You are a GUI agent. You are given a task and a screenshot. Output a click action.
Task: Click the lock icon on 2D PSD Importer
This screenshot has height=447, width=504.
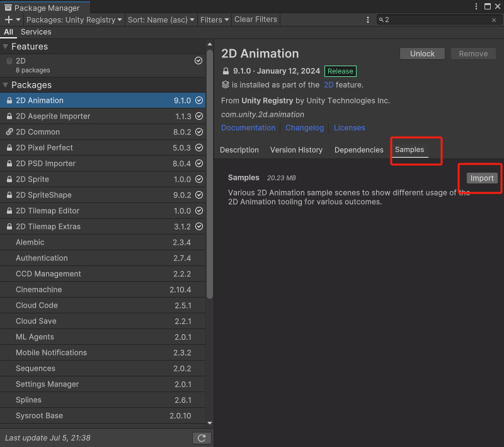tap(9, 163)
